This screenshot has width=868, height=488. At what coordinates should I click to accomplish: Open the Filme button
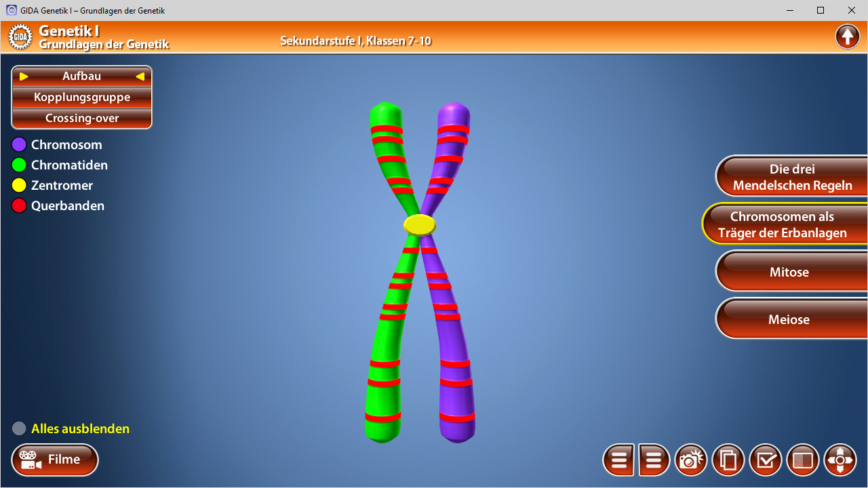54,460
